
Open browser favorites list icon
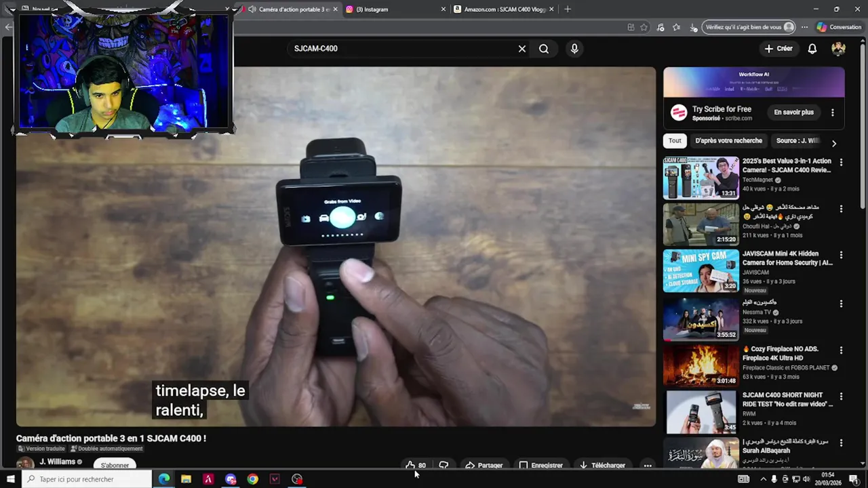676,27
